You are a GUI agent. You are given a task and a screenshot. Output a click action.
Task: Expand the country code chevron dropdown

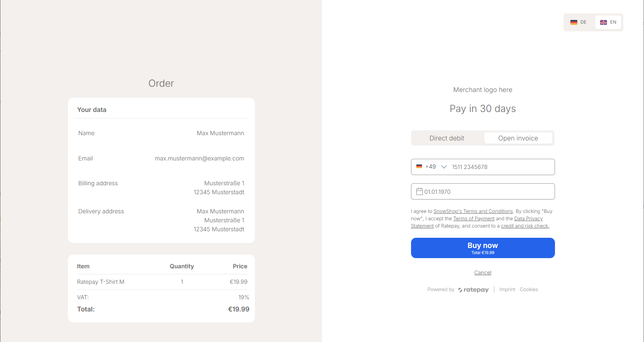(444, 167)
